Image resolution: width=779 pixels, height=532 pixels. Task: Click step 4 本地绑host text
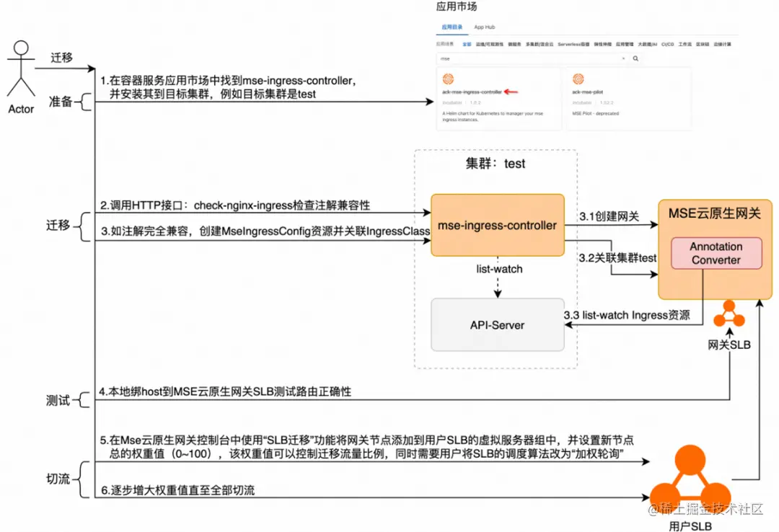point(225,391)
